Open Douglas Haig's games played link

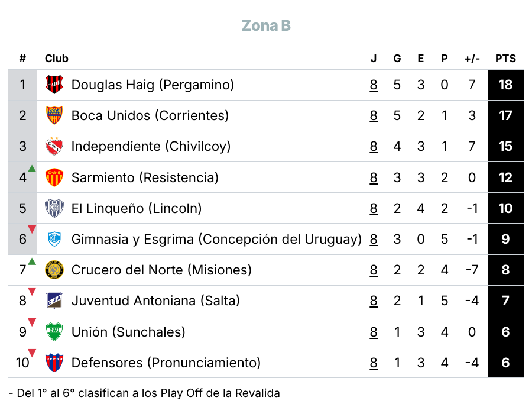coord(374,85)
